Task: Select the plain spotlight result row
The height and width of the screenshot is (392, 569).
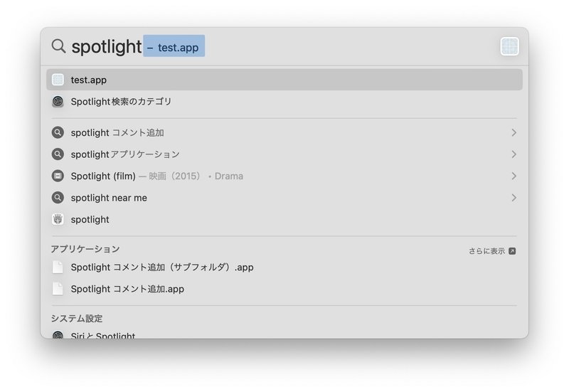Action: (x=284, y=219)
